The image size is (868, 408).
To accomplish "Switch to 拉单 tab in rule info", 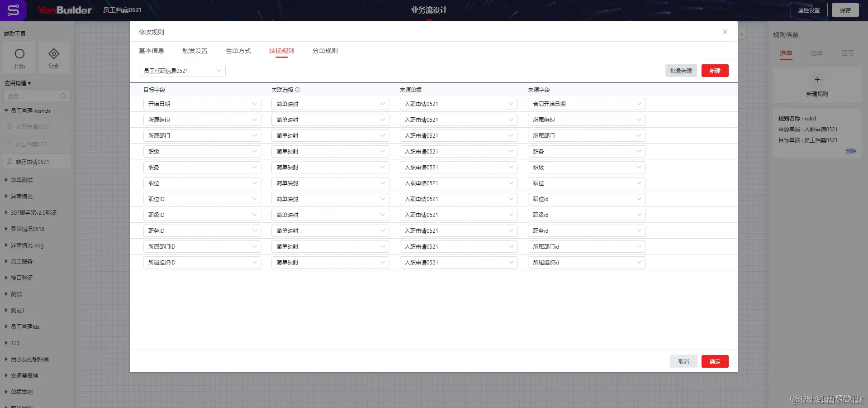I will pyautogui.click(x=816, y=53).
